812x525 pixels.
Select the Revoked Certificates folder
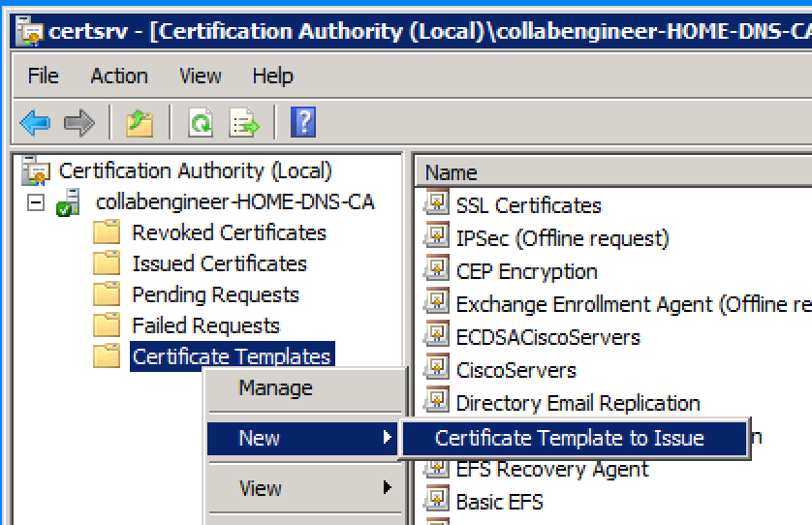(229, 232)
